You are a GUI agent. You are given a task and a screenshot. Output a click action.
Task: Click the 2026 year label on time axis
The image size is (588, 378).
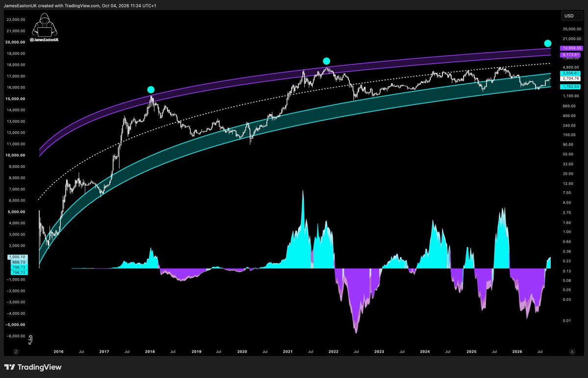(516, 352)
